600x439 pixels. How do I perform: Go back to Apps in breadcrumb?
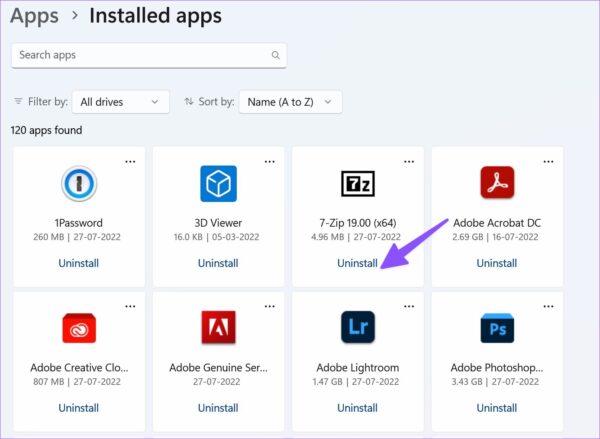coord(34,16)
